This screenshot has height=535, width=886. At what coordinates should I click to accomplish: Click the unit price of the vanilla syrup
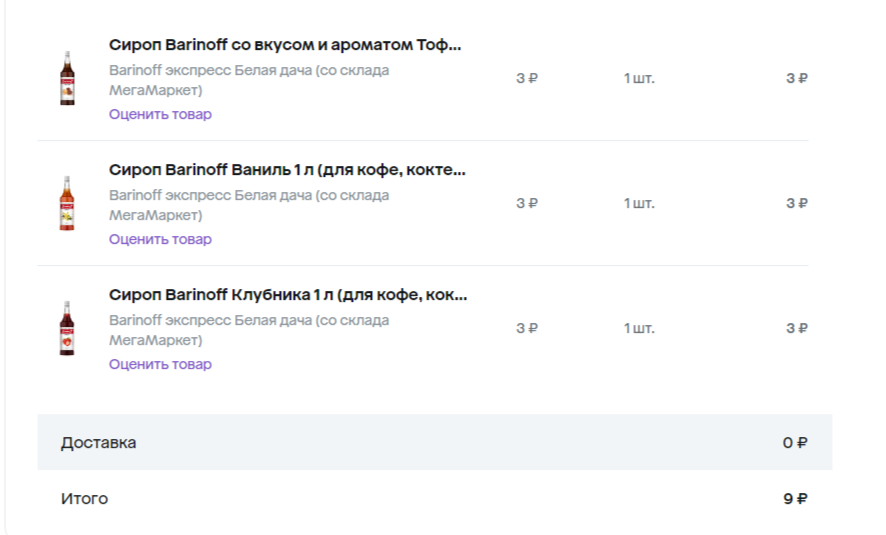527,203
